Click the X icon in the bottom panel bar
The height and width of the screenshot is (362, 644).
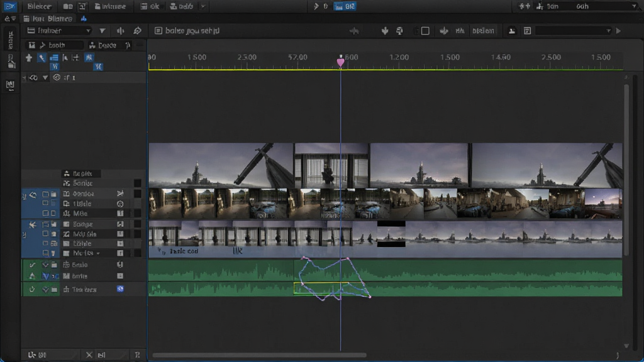89,354
